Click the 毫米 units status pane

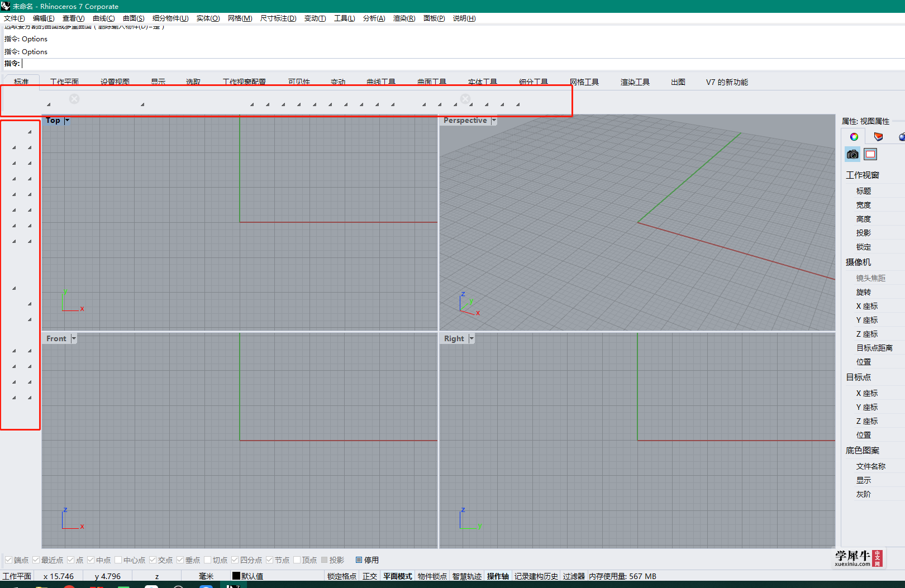pos(206,576)
